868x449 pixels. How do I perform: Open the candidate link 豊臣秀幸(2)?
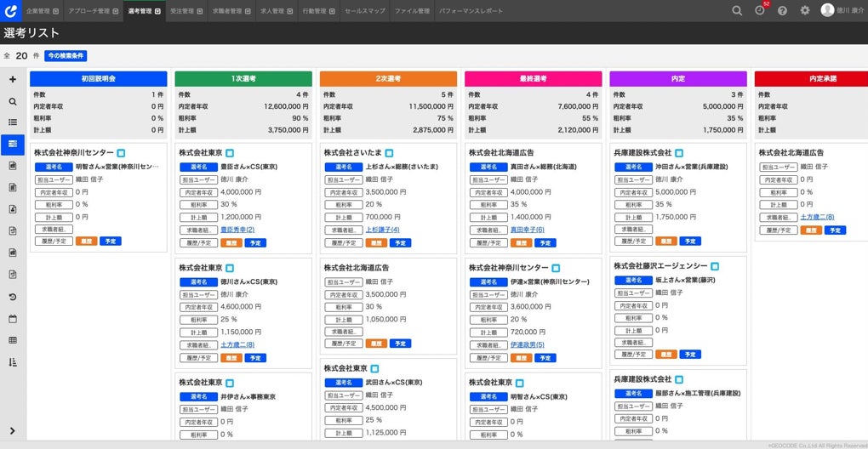(237, 230)
